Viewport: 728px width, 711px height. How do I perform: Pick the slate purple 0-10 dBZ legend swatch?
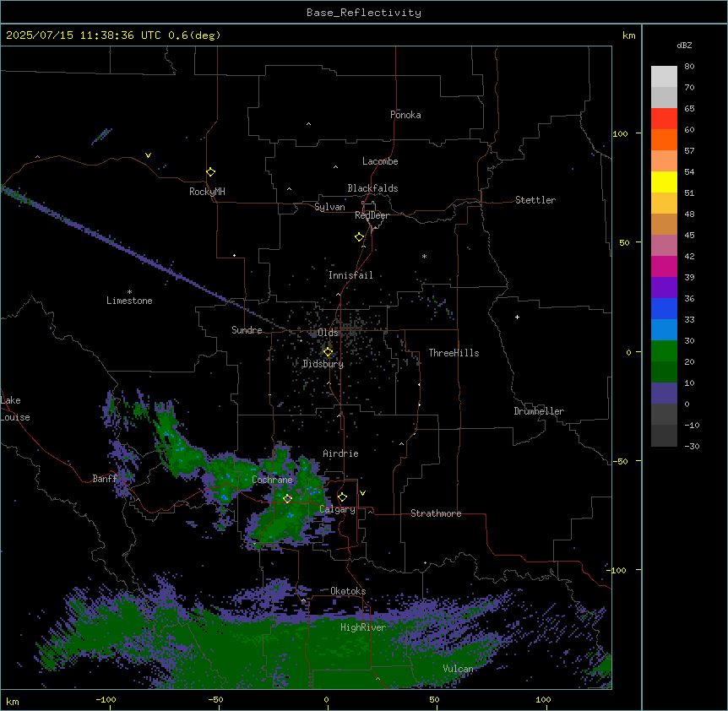coord(664,393)
